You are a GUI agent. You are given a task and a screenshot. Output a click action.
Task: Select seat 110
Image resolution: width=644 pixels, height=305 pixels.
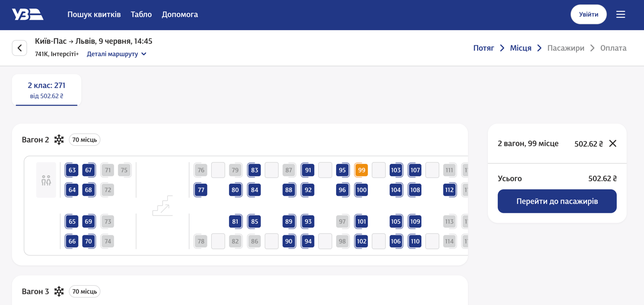[x=415, y=241]
